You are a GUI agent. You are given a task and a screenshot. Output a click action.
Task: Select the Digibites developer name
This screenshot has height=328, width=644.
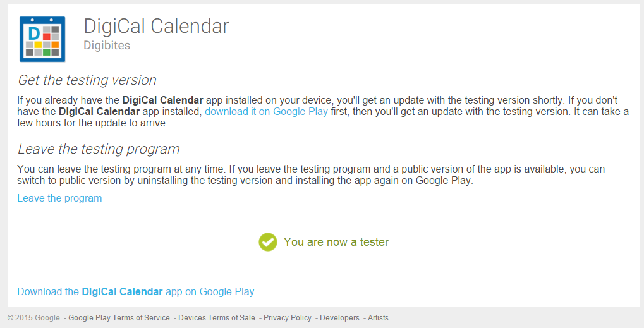pos(107,46)
